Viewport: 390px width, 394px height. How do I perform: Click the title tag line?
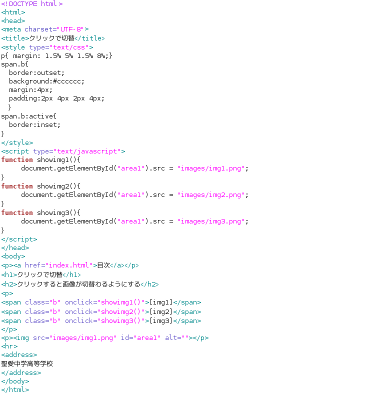[53, 38]
